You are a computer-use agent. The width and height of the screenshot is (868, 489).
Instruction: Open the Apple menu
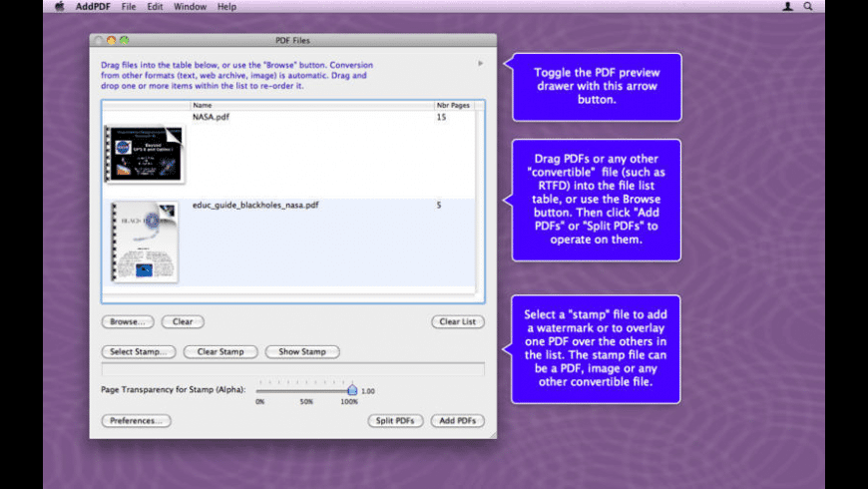(x=59, y=7)
